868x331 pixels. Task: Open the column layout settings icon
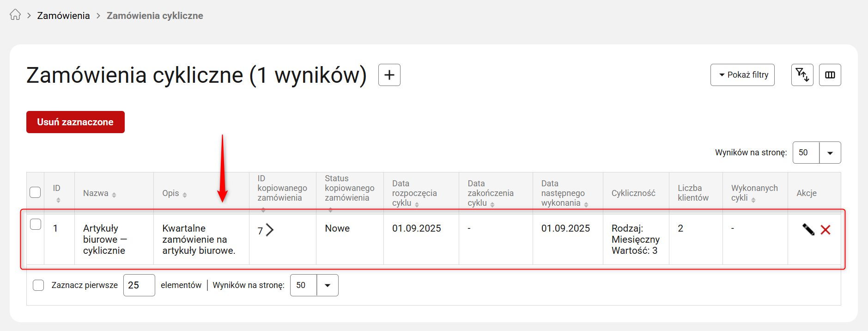coord(830,75)
